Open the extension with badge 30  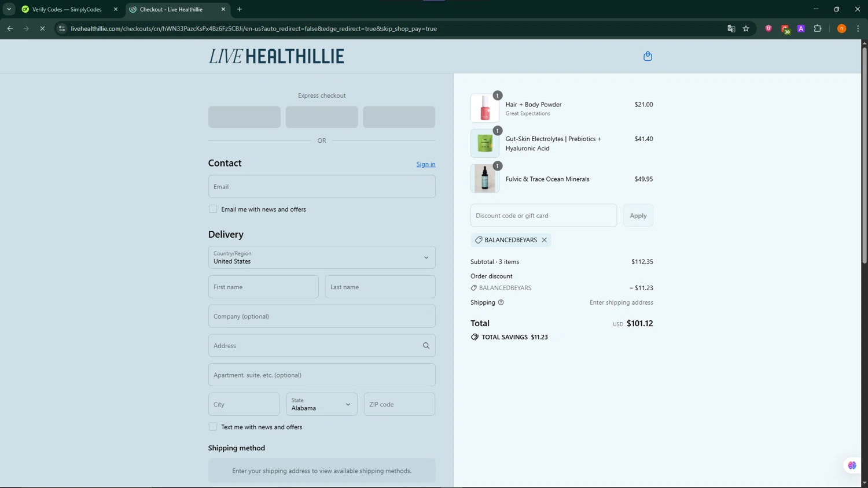(785, 29)
